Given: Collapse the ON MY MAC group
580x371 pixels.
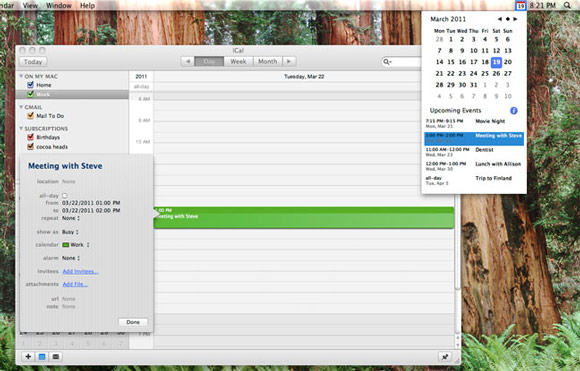Looking at the screenshot, I should pos(21,76).
